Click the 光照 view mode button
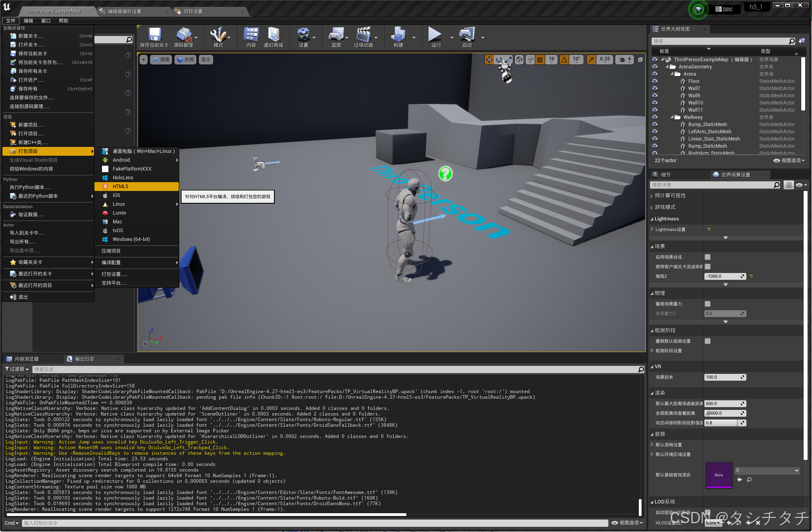812x532 pixels. [x=185, y=59]
